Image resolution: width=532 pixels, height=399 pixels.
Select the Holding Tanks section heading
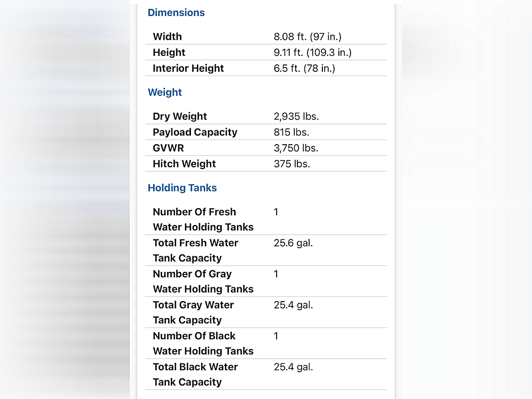(x=182, y=188)
